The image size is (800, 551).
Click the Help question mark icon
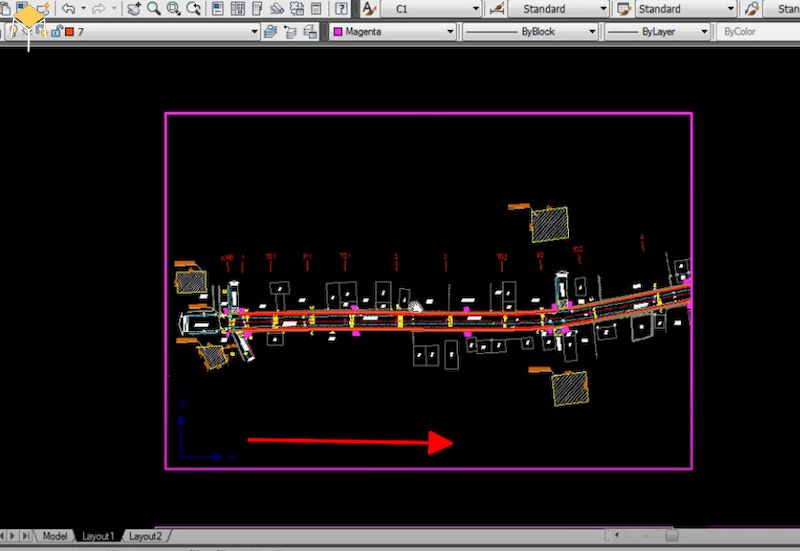[341, 8]
